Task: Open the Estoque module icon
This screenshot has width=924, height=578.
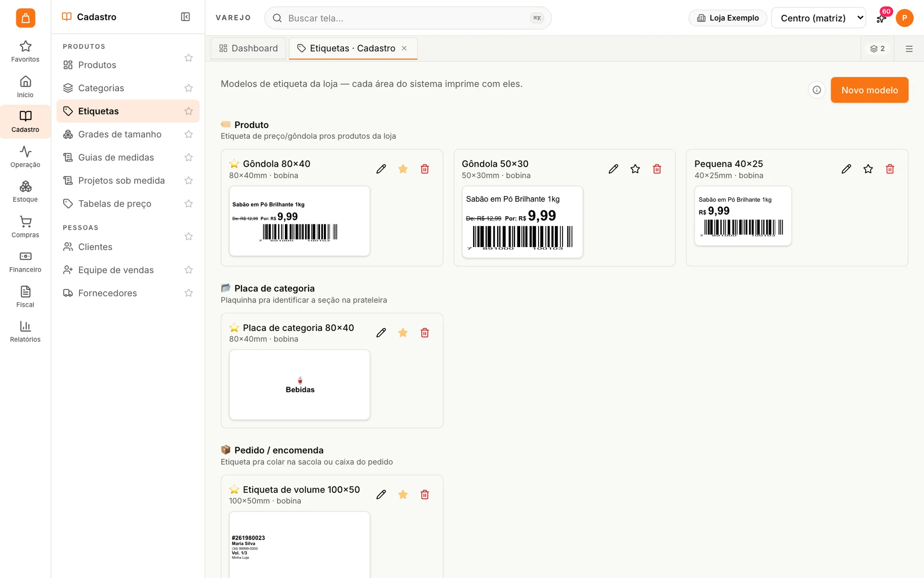Action: tap(26, 192)
